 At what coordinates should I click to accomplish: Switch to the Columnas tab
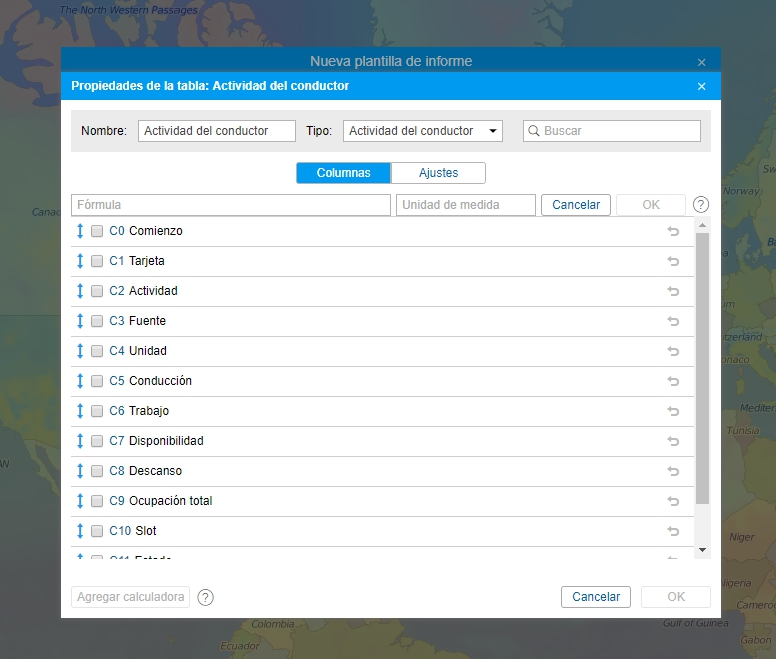tap(343, 173)
